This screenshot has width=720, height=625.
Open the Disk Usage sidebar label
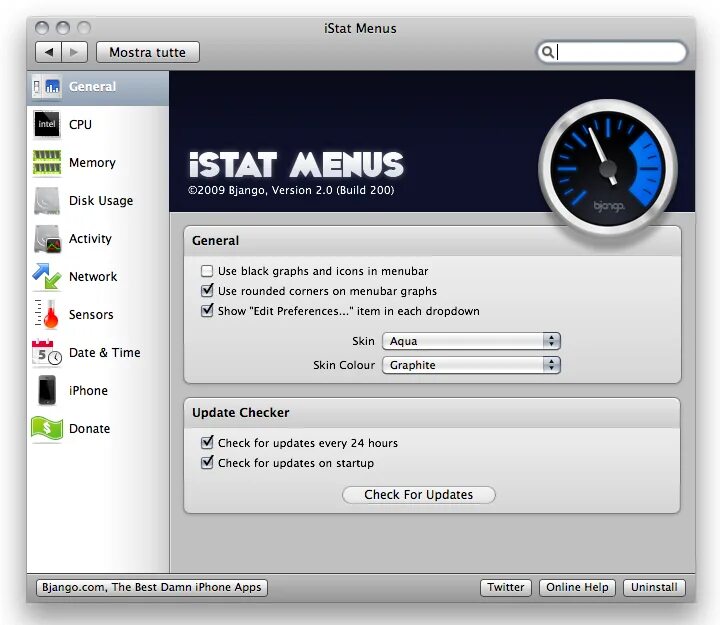coord(101,201)
